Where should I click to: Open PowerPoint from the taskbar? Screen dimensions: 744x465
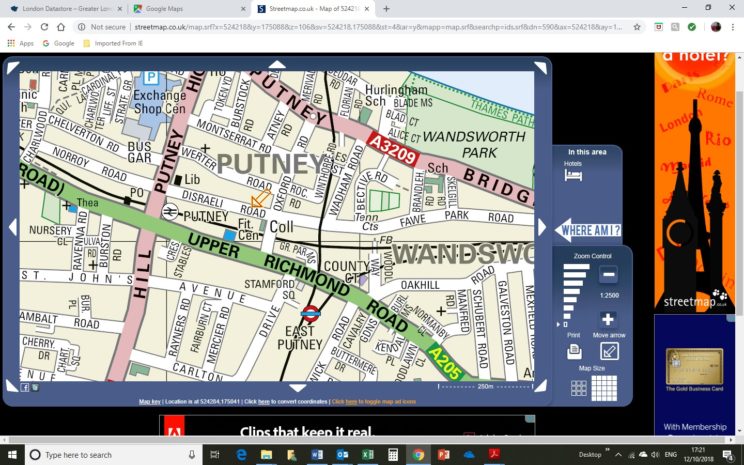pos(444,455)
